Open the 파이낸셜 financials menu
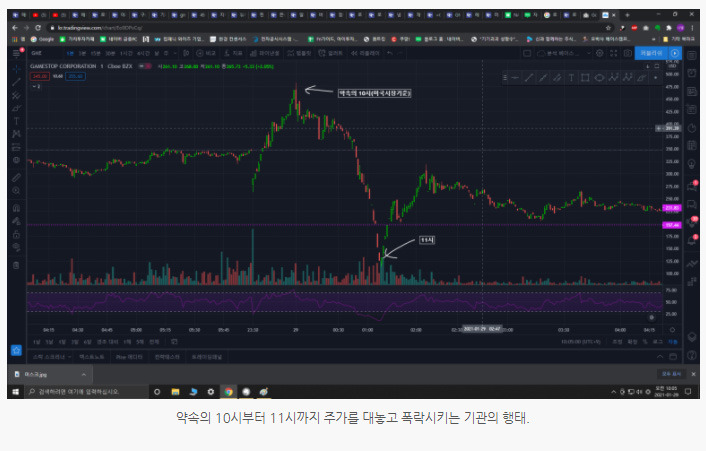The height and width of the screenshot is (451, 706). click(x=264, y=53)
